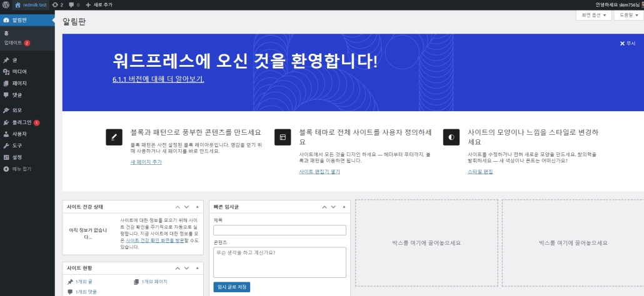Click the WordPress logo in admin bar

click(x=6, y=5)
